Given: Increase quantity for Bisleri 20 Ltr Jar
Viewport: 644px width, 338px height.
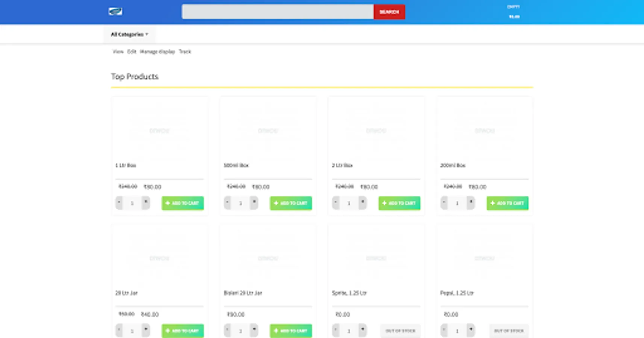Looking at the screenshot, I should [254, 330].
